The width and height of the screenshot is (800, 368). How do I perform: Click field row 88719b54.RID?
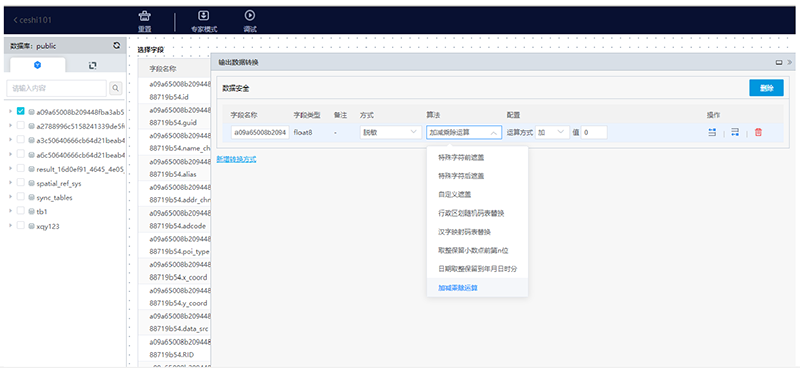pyautogui.click(x=174, y=348)
